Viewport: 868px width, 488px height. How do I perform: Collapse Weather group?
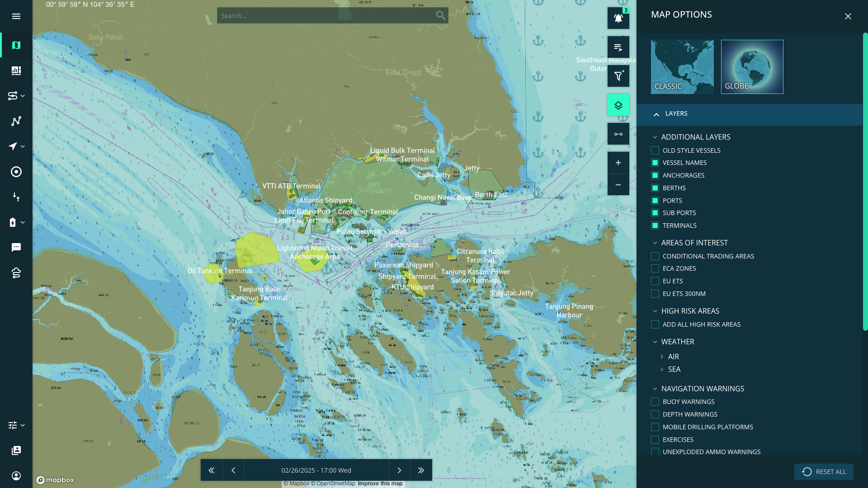pos(655,342)
